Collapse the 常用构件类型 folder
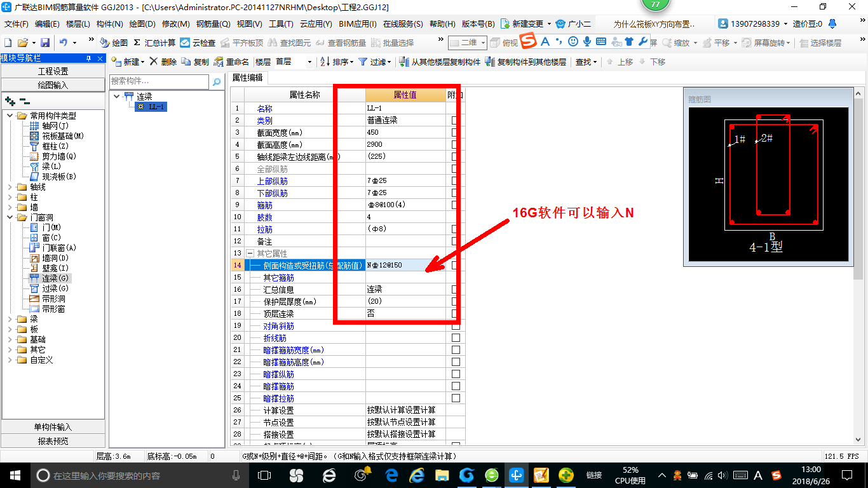This screenshot has width=868, height=488. point(10,116)
